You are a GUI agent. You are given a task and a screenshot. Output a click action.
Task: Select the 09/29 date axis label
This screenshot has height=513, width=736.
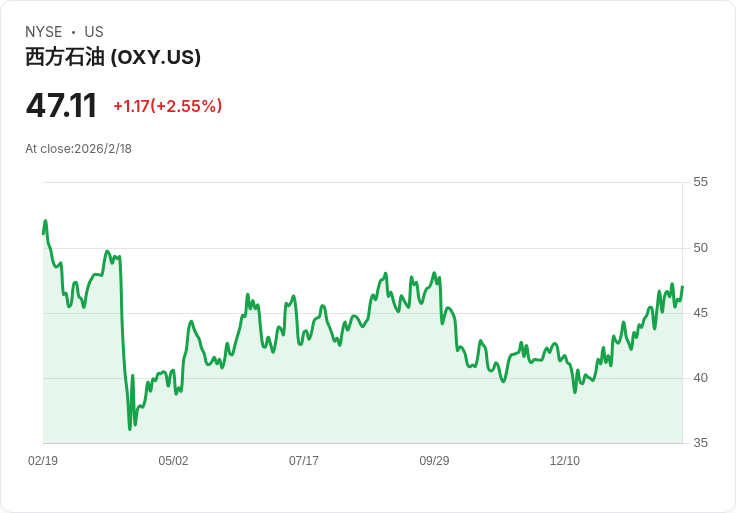point(434,461)
